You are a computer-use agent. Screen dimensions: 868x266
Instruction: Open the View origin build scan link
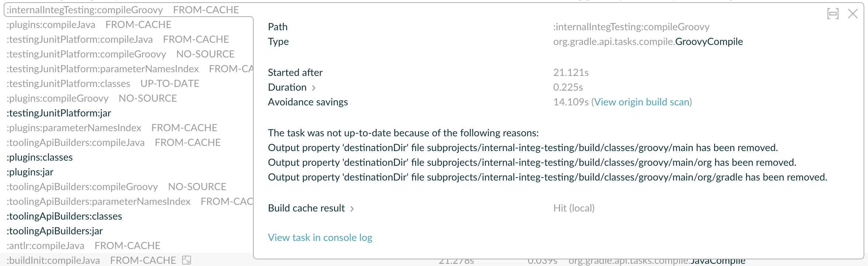pos(642,102)
